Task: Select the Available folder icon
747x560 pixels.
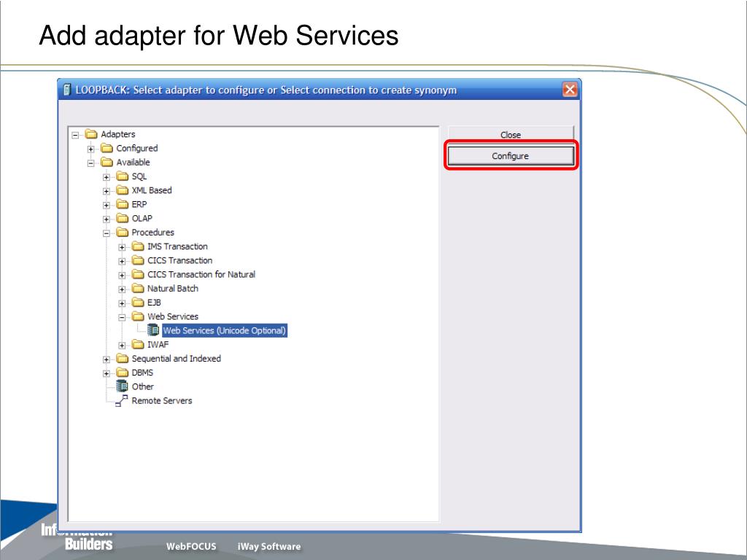Action: pos(107,162)
